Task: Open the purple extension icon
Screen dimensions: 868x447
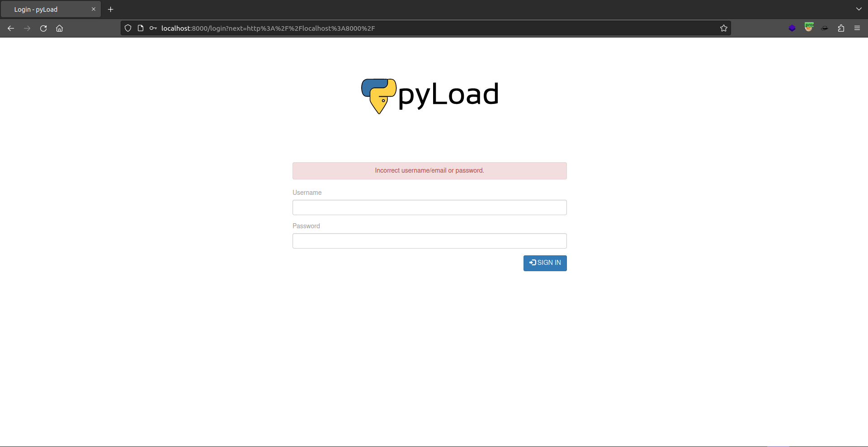Action: [x=792, y=28]
